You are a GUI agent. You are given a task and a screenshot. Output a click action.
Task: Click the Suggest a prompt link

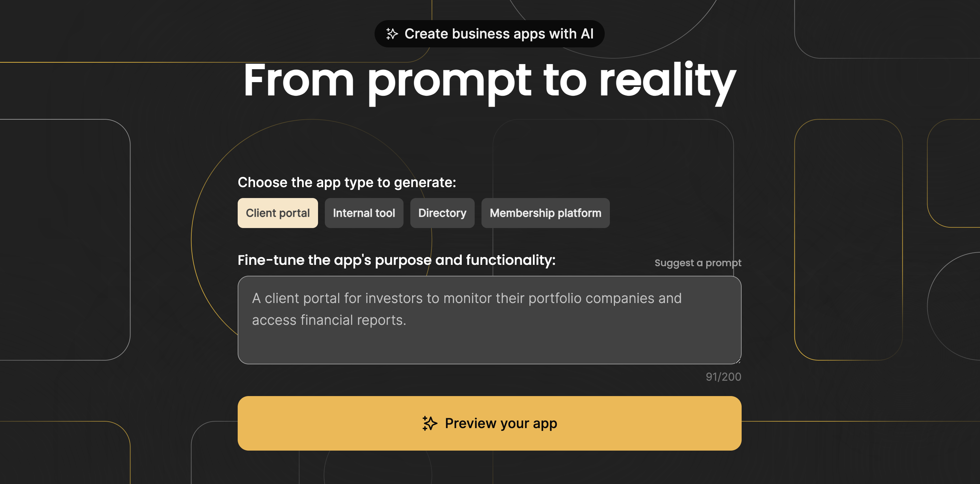pos(697,263)
